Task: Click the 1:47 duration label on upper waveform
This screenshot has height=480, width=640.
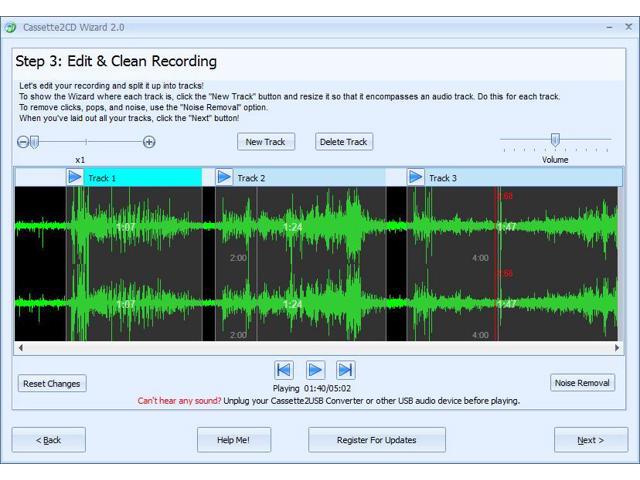Action: [507, 227]
